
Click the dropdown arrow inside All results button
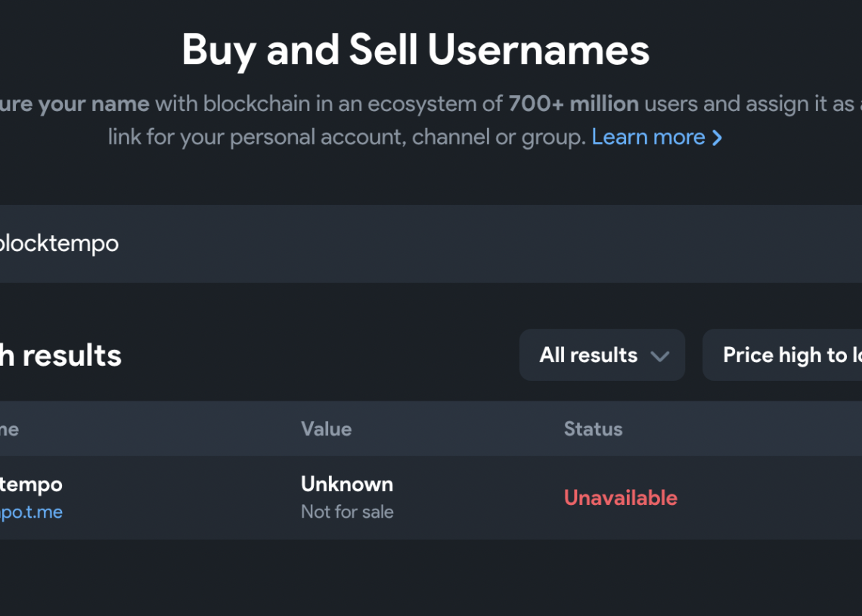(661, 355)
